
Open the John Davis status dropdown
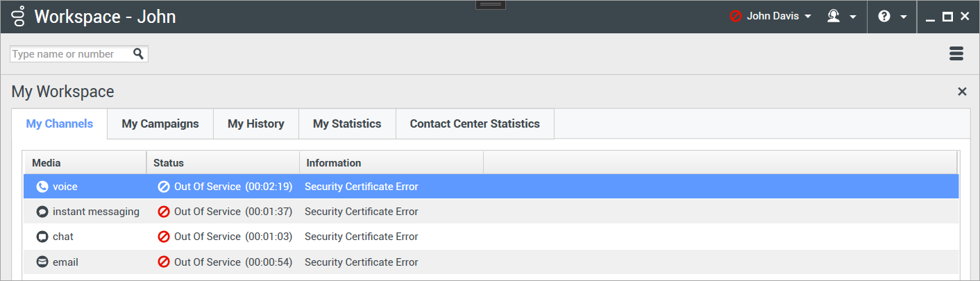click(x=771, y=16)
